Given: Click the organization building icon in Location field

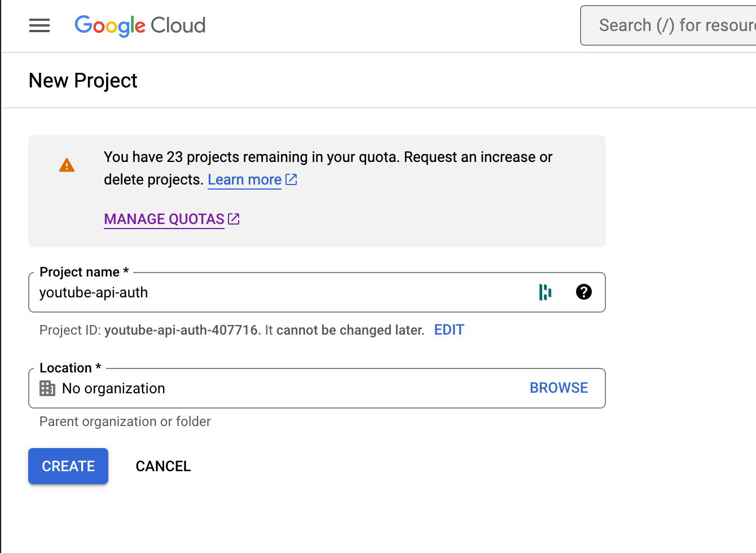Looking at the screenshot, I should pos(47,388).
